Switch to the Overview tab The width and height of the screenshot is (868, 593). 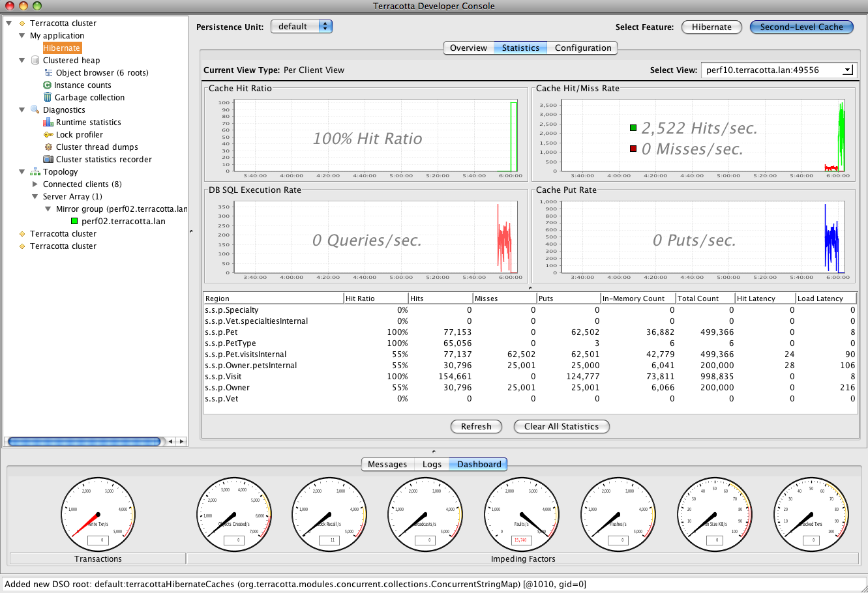click(468, 48)
